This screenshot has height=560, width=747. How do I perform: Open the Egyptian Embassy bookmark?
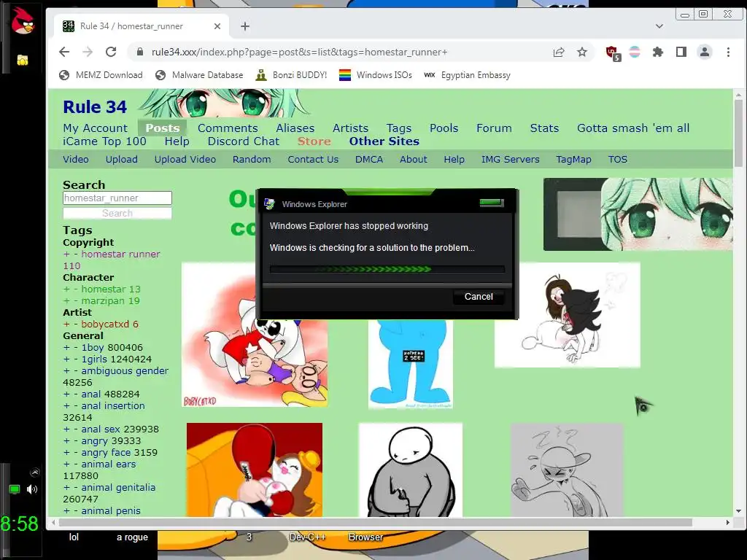pyautogui.click(x=467, y=75)
